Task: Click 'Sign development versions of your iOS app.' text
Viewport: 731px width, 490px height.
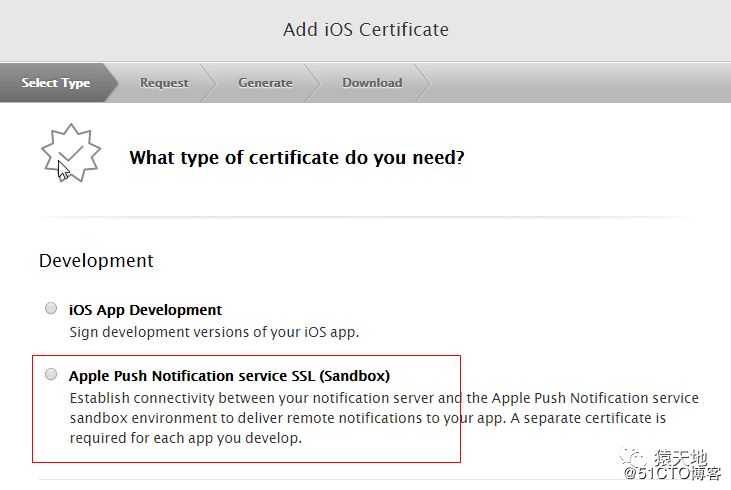Action: 214,332
